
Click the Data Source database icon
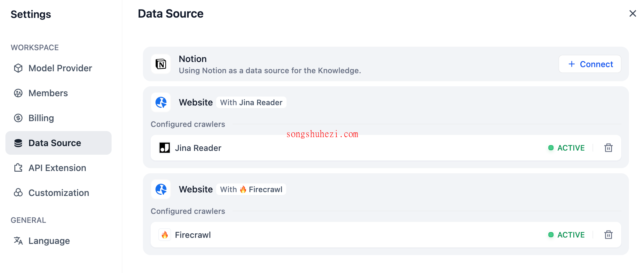point(18,143)
